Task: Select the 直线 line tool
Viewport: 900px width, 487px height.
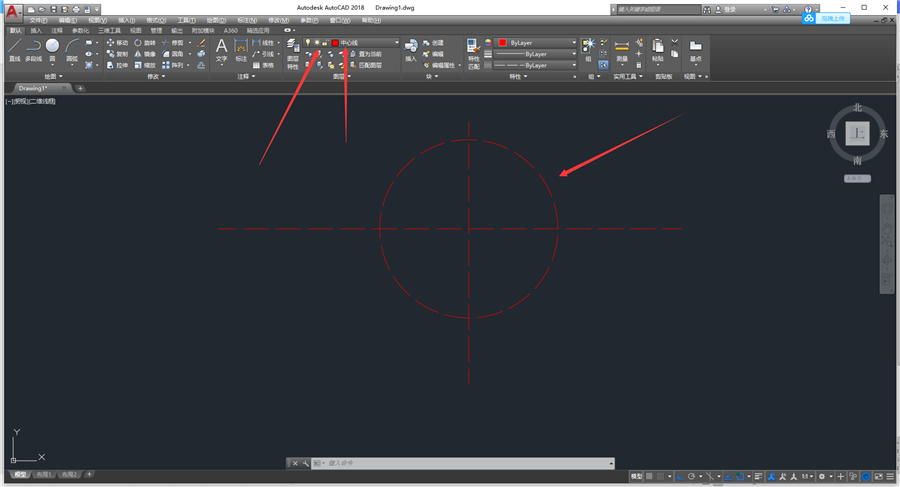Action: [x=15, y=50]
